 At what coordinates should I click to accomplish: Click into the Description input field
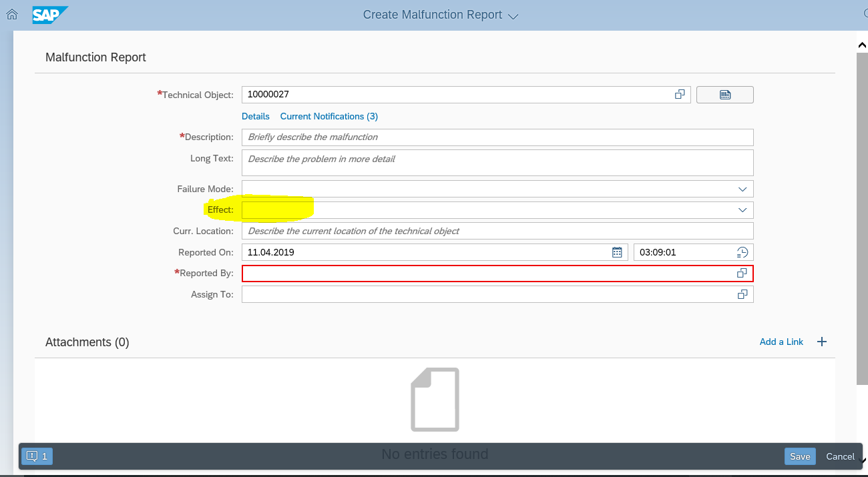click(497, 137)
